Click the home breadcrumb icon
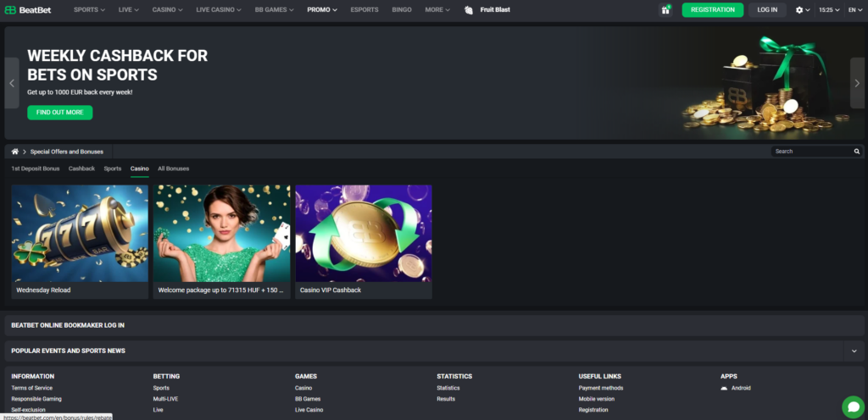This screenshot has width=868, height=420. 15,152
